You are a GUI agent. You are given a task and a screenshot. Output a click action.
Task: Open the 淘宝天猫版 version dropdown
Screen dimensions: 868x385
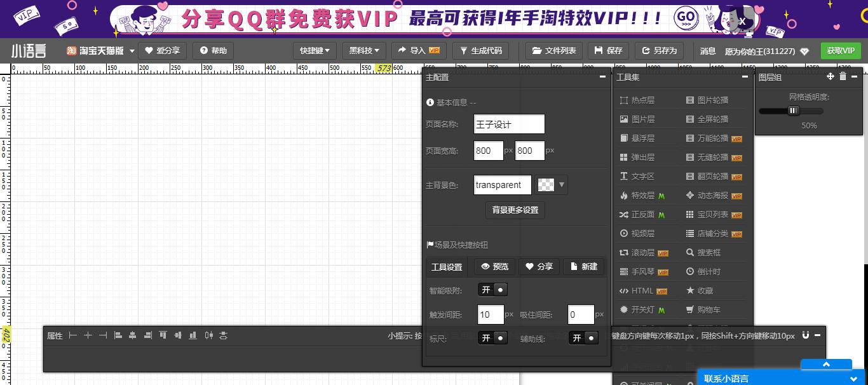[102, 51]
